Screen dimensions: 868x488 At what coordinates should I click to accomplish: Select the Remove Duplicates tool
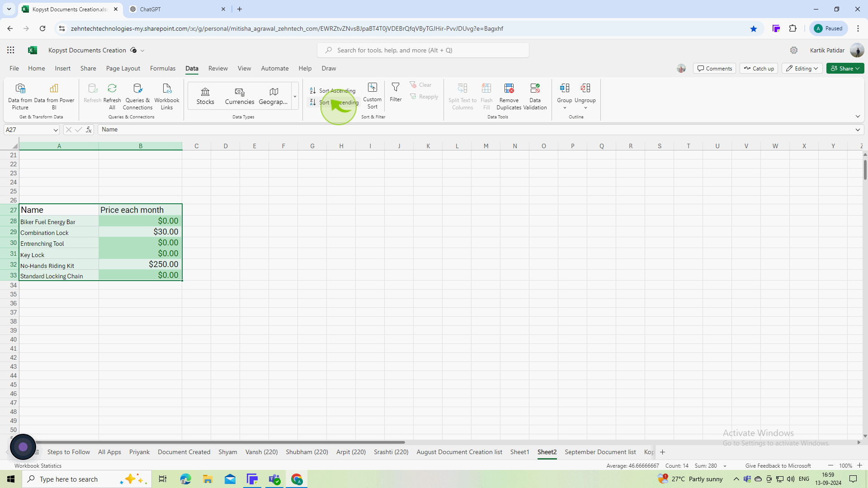(509, 97)
